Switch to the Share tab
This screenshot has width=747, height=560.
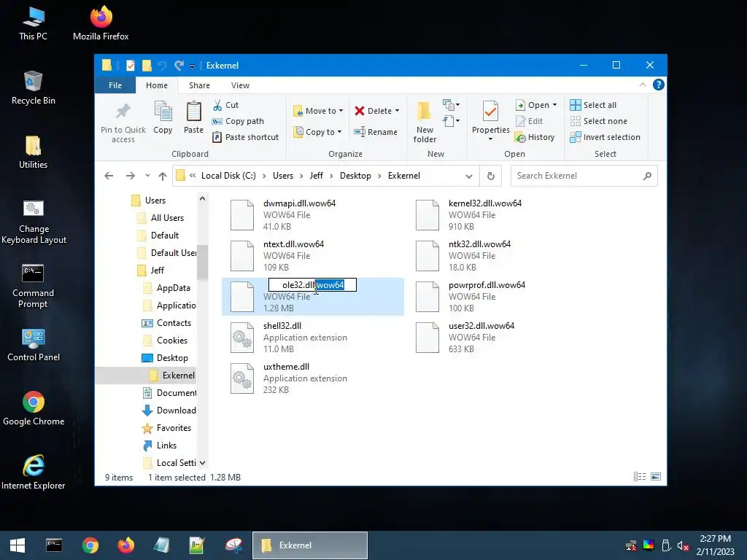click(199, 85)
